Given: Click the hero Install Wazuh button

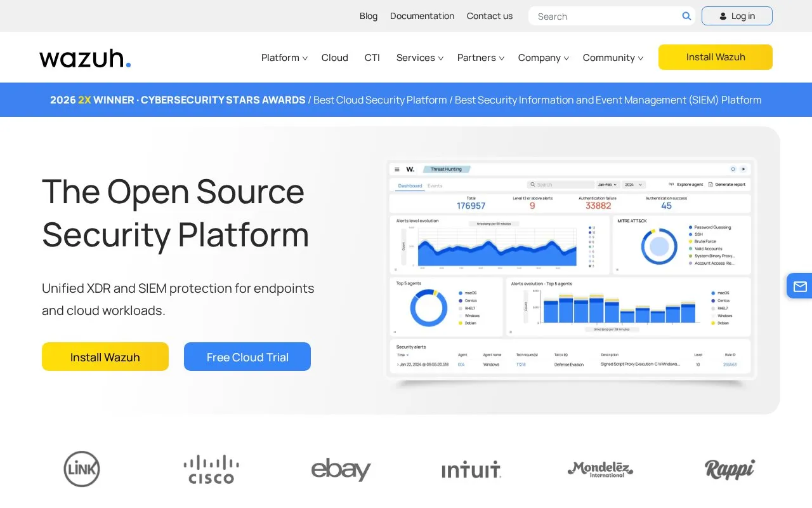Looking at the screenshot, I should pyautogui.click(x=105, y=357).
